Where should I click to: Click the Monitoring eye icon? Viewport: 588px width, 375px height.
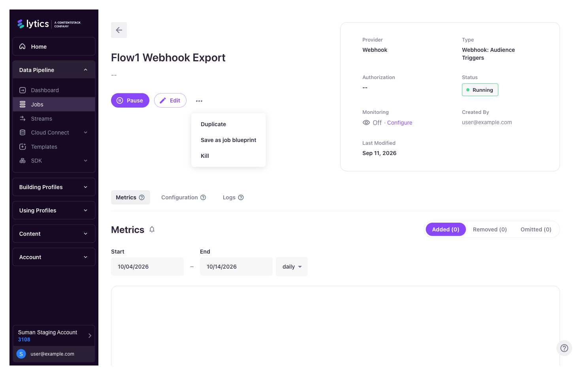click(366, 123)
